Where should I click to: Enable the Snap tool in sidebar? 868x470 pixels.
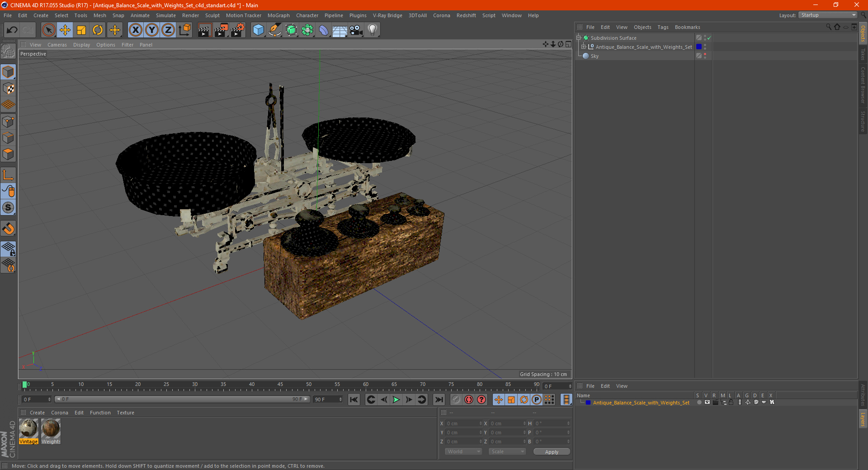pyautogui.click(x=8, y=229)
